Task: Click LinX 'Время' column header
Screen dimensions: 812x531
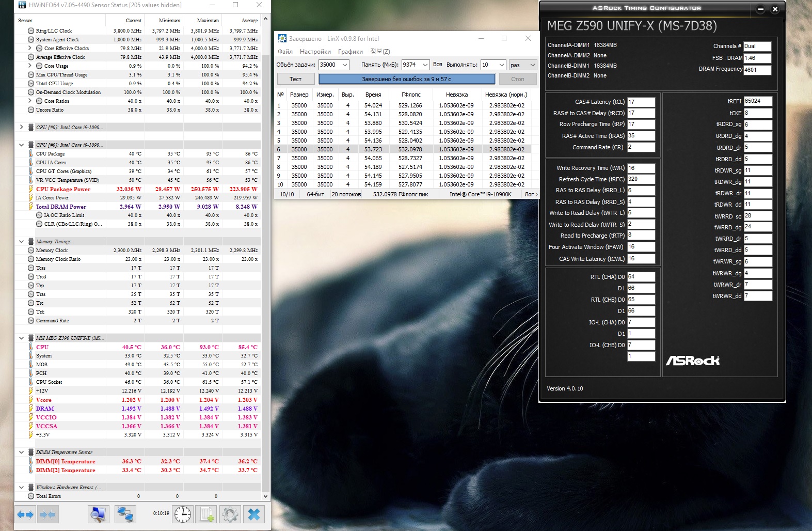Action: (x=373, y=95)
